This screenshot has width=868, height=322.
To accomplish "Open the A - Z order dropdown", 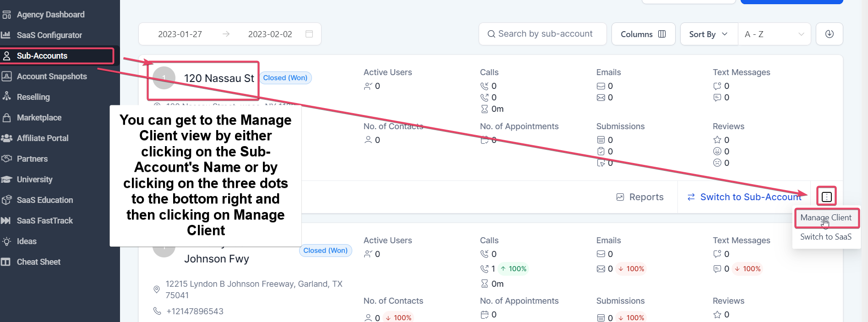I will 774,34.
